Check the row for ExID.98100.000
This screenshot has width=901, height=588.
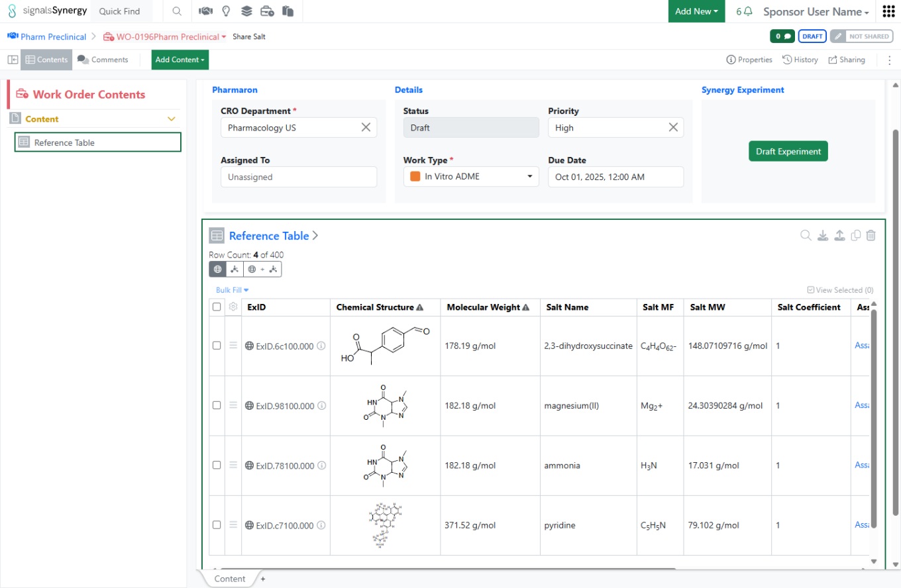(217, 406)
